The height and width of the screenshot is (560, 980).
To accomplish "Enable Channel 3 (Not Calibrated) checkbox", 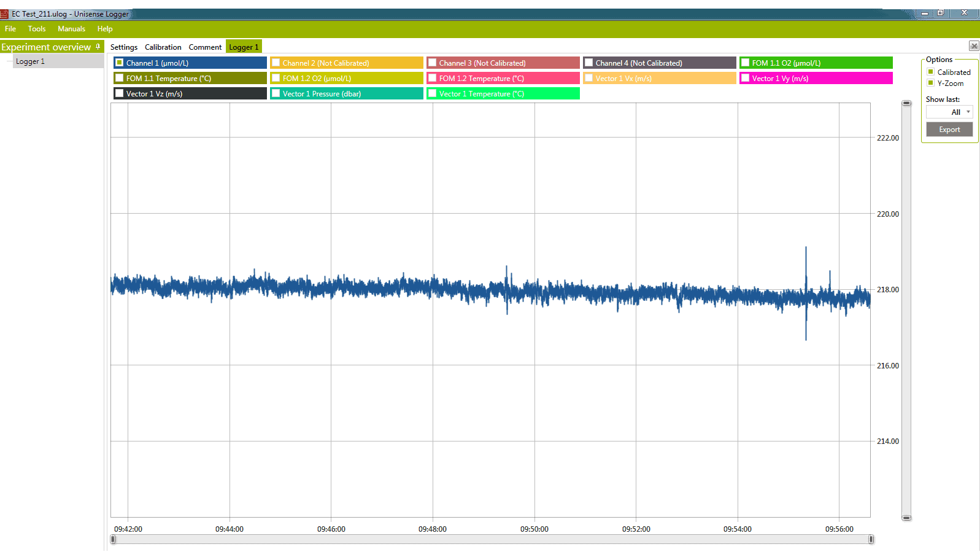I will click(x=433, y=63).
